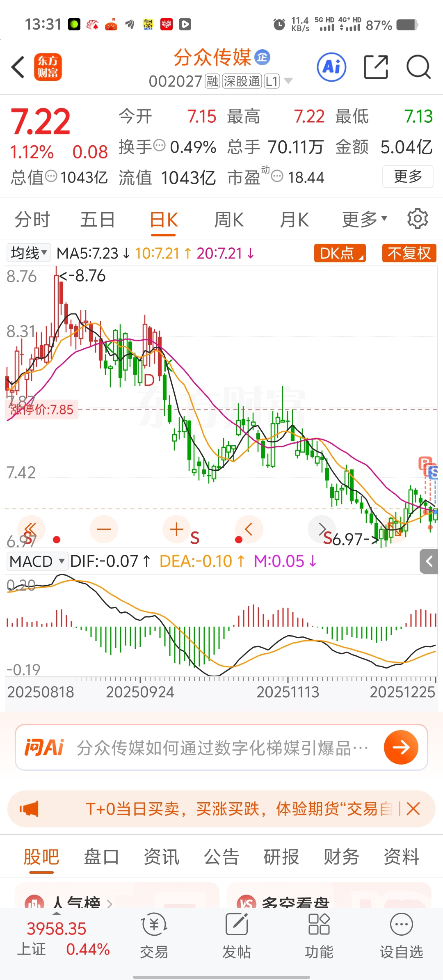Open the 资讯 tab
Image resolution: width=443 pixels, height=980 pixels.
click(x=161, y=857)
